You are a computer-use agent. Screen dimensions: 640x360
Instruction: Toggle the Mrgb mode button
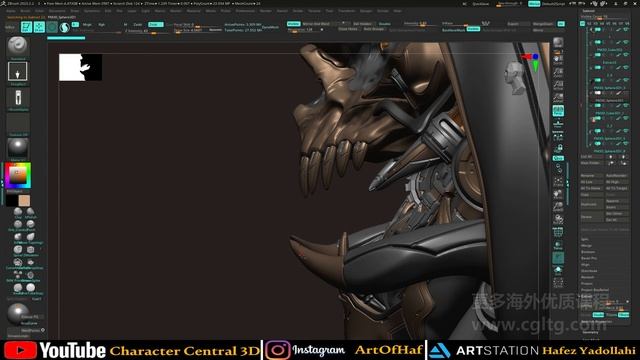(87, 25)
